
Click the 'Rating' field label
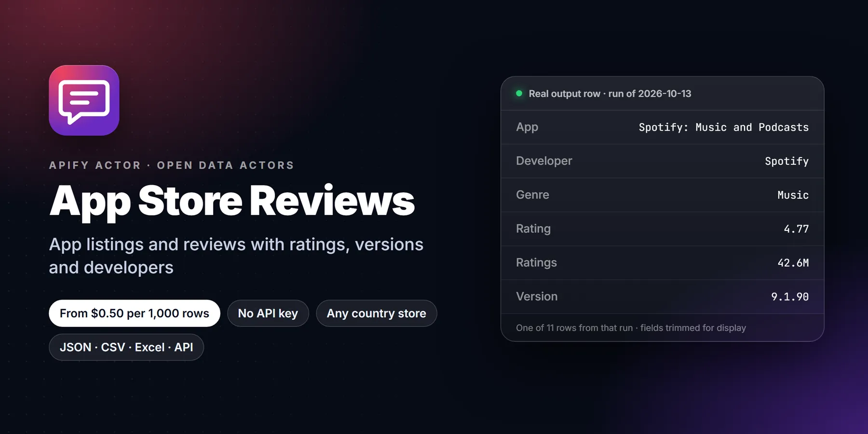(533, 229)
